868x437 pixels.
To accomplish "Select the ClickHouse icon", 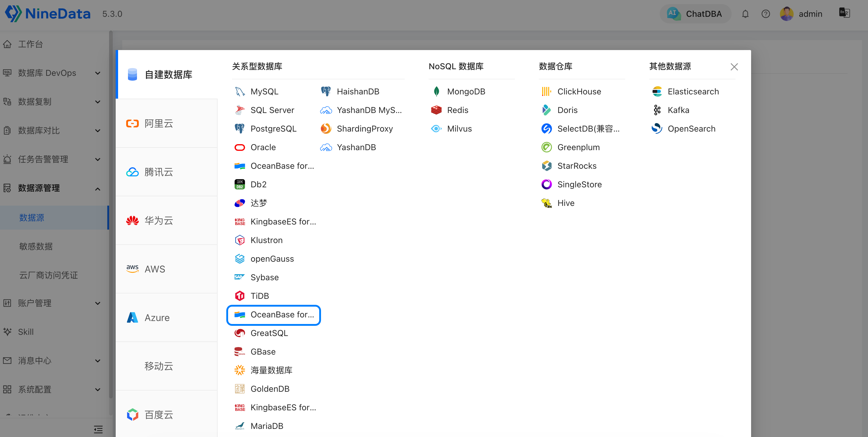I will (546, 92).
